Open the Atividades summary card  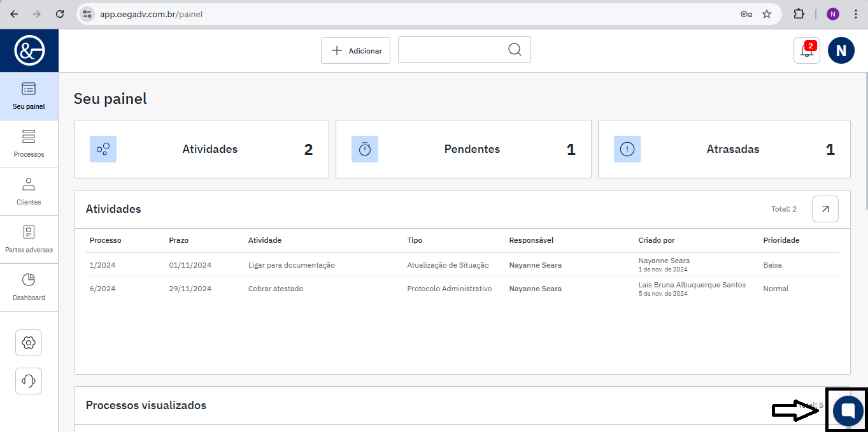coord(201,149)
